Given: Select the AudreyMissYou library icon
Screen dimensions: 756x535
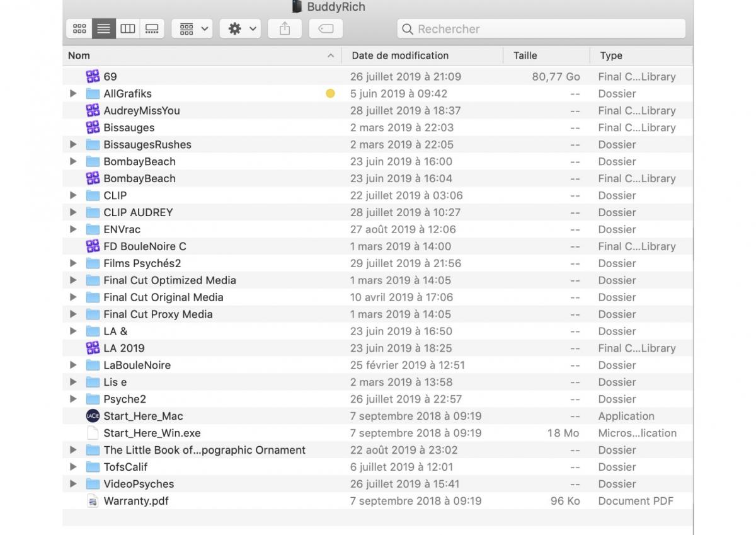Looking at the screenshot, I should click(93, 110).
